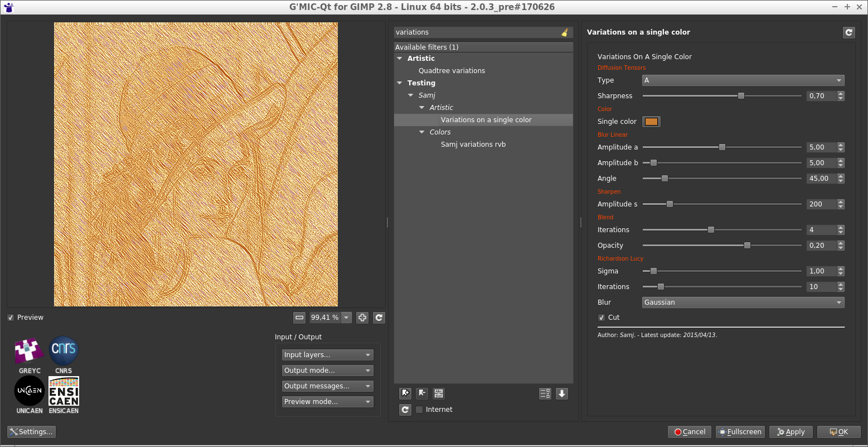Click the Amplitude s slider handle

(670, 204)
